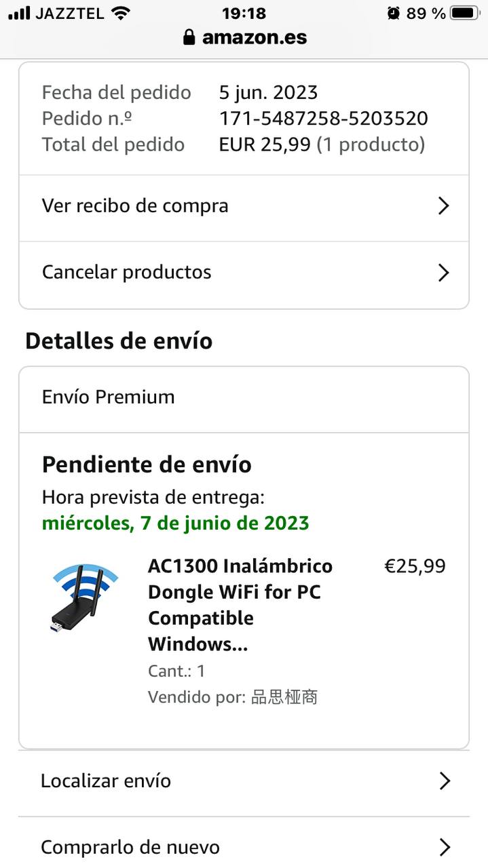
Task: Tap the alarm clock status icon
Action: (x=394, y=13)
